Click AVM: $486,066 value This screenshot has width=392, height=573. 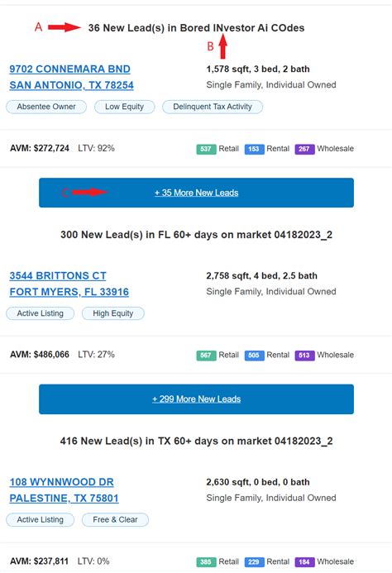point(40,355)
